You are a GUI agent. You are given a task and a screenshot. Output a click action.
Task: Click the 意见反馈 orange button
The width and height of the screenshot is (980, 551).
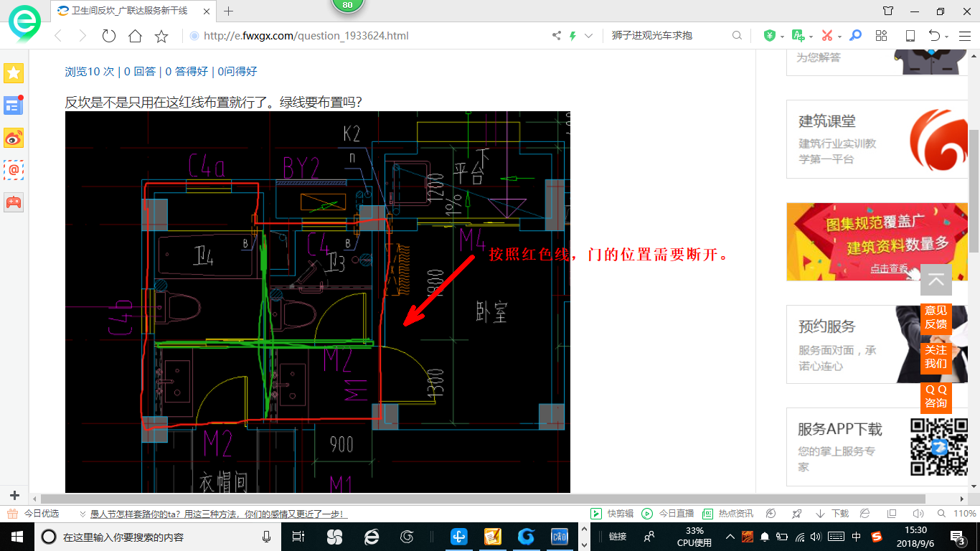(x=936, y=318)
